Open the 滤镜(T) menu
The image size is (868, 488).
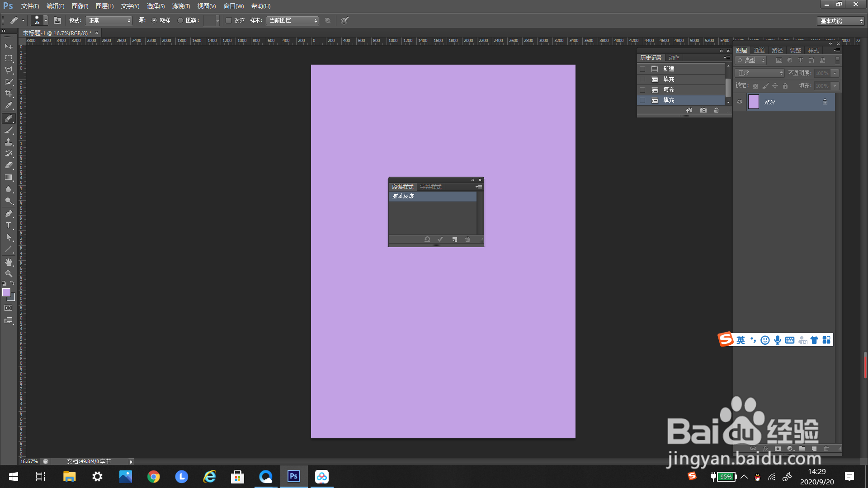[x=181, y=6]
